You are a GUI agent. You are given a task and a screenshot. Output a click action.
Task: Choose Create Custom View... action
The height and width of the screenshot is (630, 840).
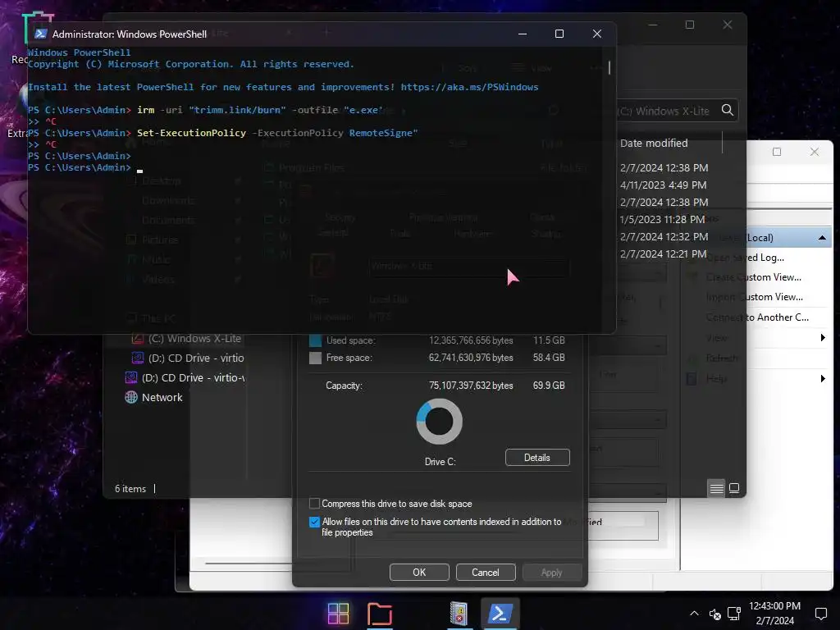pos(754,277)
